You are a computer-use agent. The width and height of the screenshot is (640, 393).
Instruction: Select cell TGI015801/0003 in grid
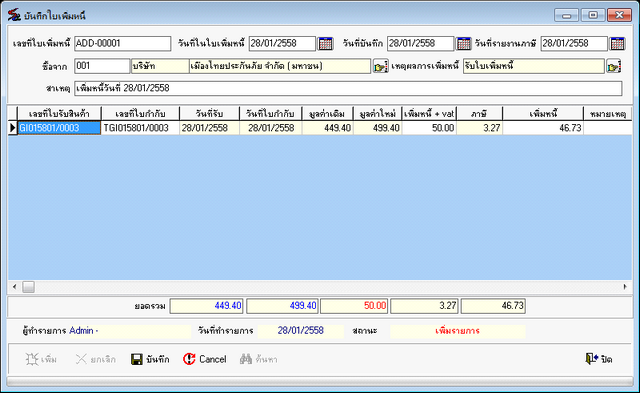140,128
